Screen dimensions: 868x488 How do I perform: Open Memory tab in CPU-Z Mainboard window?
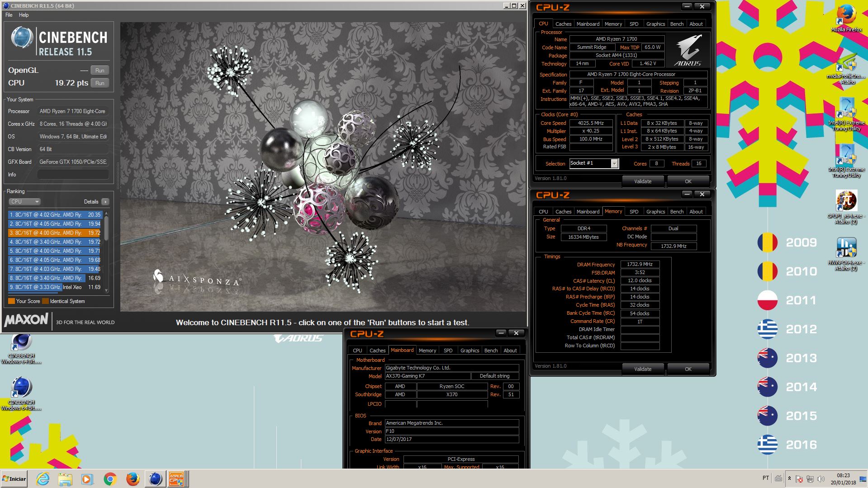click(427, 351)
